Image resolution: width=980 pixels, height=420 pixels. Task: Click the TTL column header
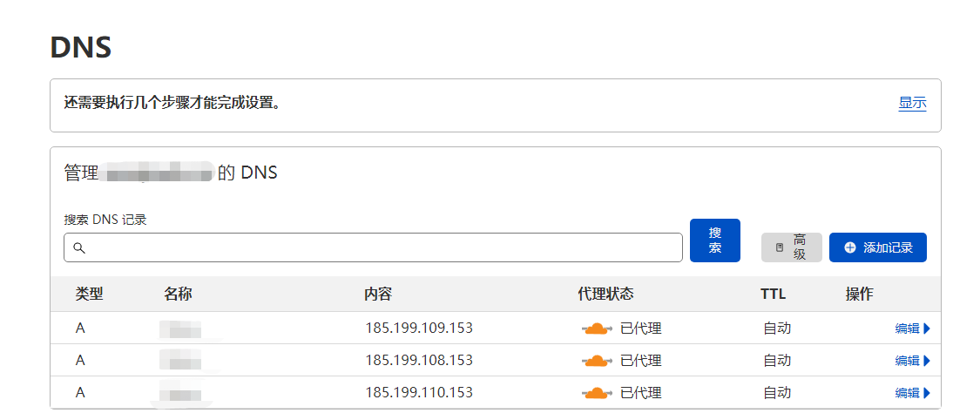pos(774,295)
